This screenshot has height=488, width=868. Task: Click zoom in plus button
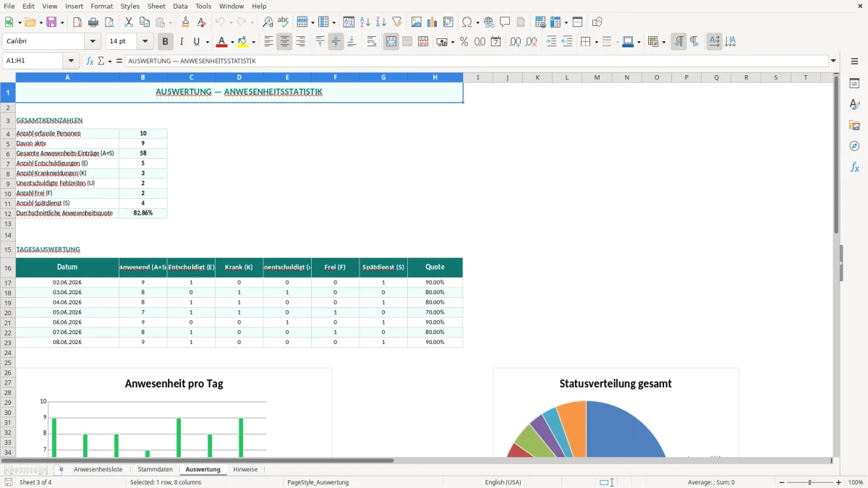pos(839,482)
